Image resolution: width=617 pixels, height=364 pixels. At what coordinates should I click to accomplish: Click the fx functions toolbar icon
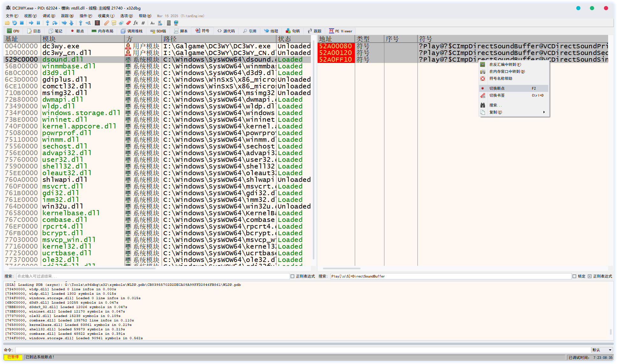pyautogui.click(x=136, y=23)
